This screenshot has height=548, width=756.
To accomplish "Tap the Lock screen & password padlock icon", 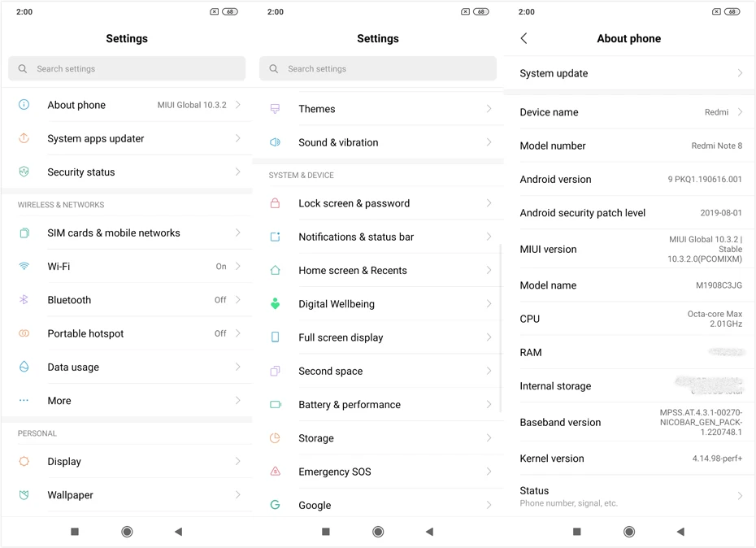I will coord(276,203).
